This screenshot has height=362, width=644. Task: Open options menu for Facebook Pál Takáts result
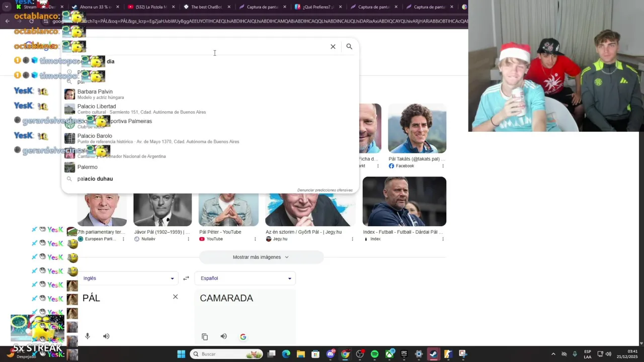[x=443, y=166]
